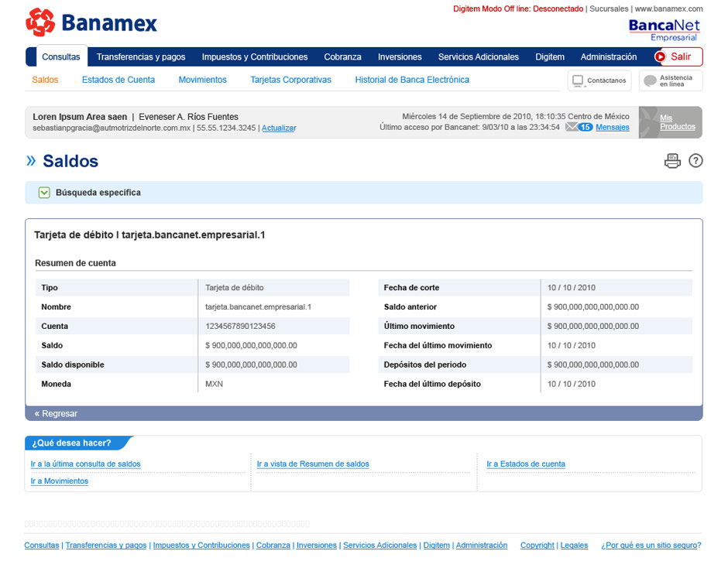Screen dimensions: 728x575
Task: Go to última consulta de saldos
Action: [x=85, y=464]
